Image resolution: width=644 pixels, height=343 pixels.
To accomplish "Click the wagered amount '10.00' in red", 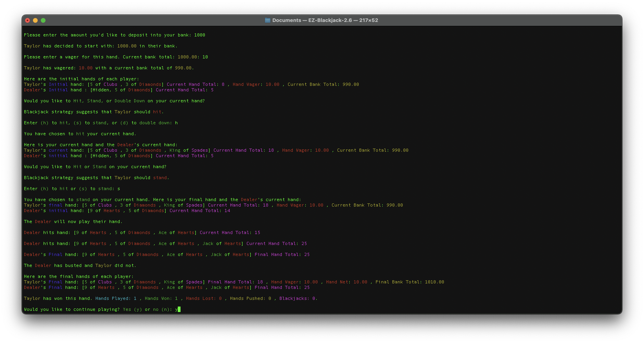I will [x=86, y=68].
